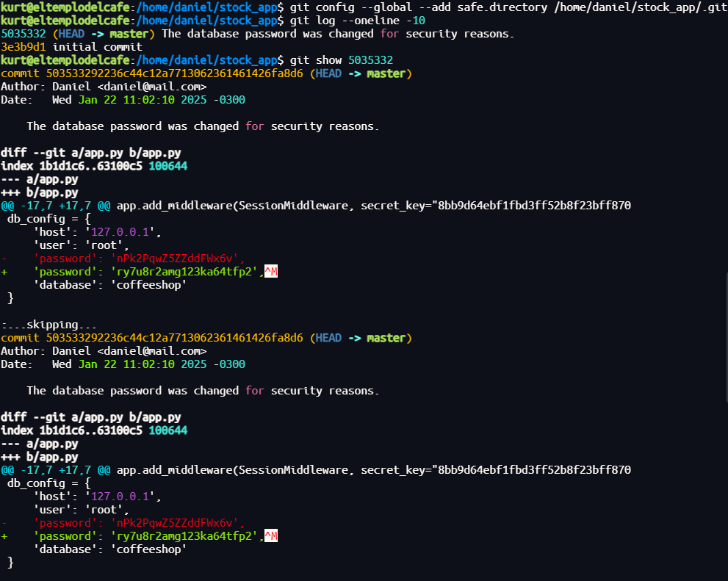
Task: Click "'database': 'coffeeshop'" below the skipping line
Action: pos(110,549)
